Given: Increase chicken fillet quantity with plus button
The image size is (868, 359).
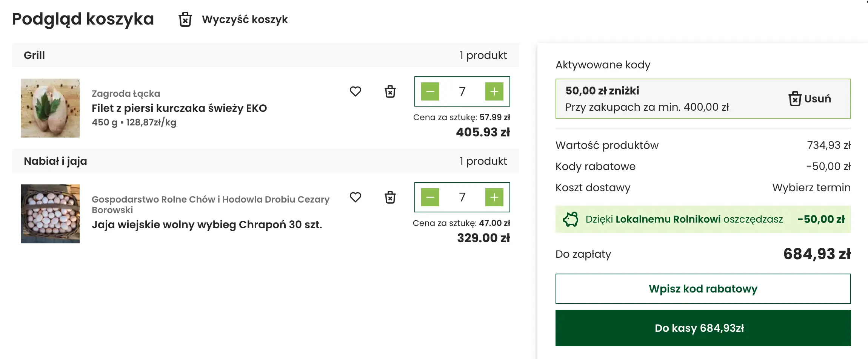Looking at the screenshot, I should (x=494, y=91).
